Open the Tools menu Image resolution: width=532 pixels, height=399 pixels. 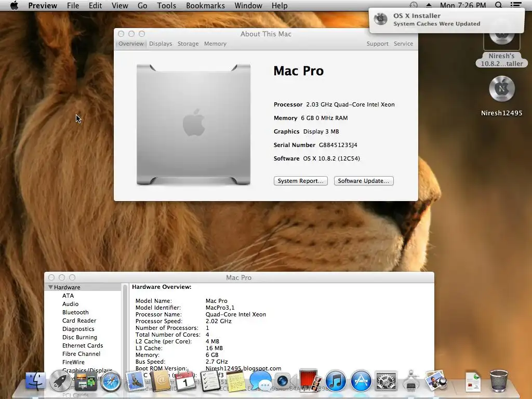point(166,5)
